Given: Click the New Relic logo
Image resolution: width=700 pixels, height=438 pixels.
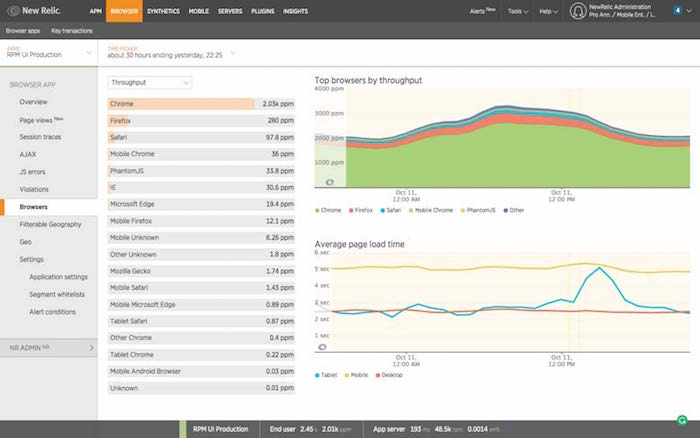Looking at the screenshot, I should [x=34, y=11].
